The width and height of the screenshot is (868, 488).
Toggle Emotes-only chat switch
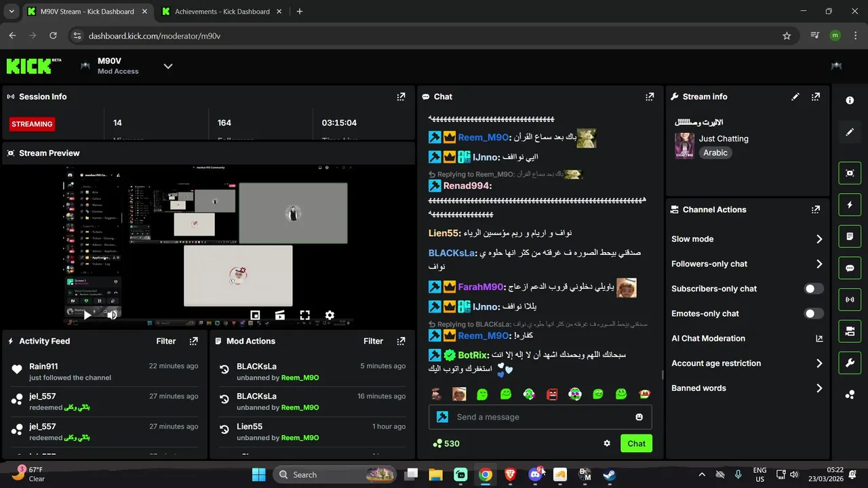tap(814, 314)
